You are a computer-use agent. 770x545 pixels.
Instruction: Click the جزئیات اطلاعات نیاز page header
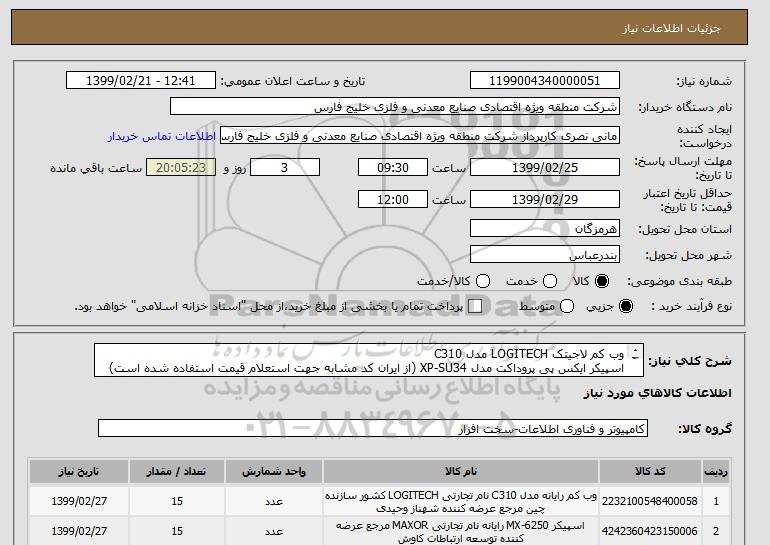[x=671, y=28]
